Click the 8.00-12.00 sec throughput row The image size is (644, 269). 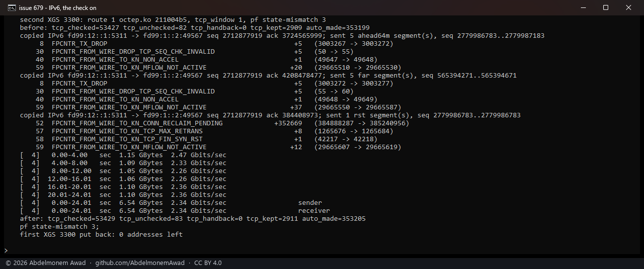click(x=123, y=171)
